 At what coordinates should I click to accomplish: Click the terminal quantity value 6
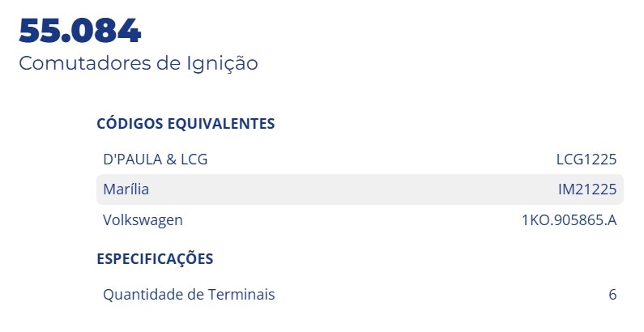click(612, 295)
